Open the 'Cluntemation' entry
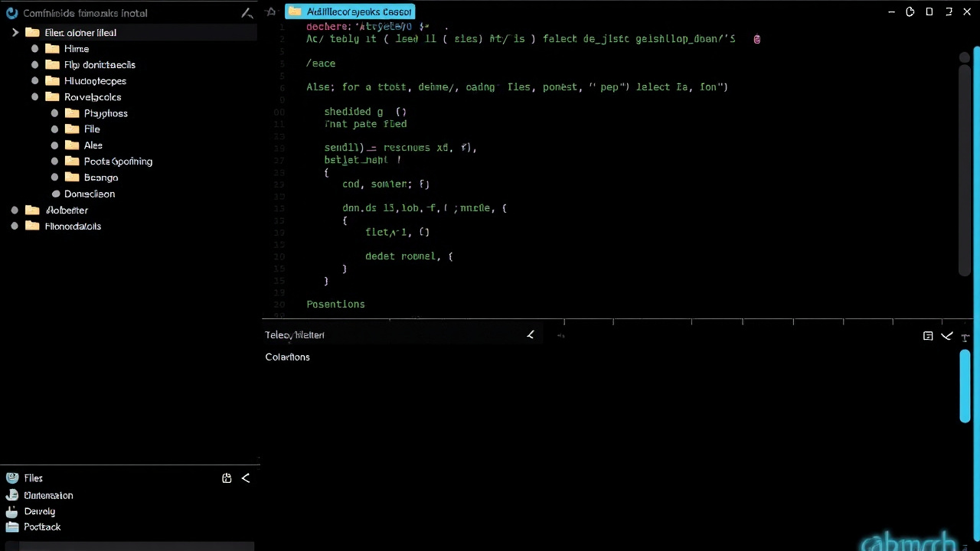The width and height of the screenshot is (980, 551). click(48, 496)
